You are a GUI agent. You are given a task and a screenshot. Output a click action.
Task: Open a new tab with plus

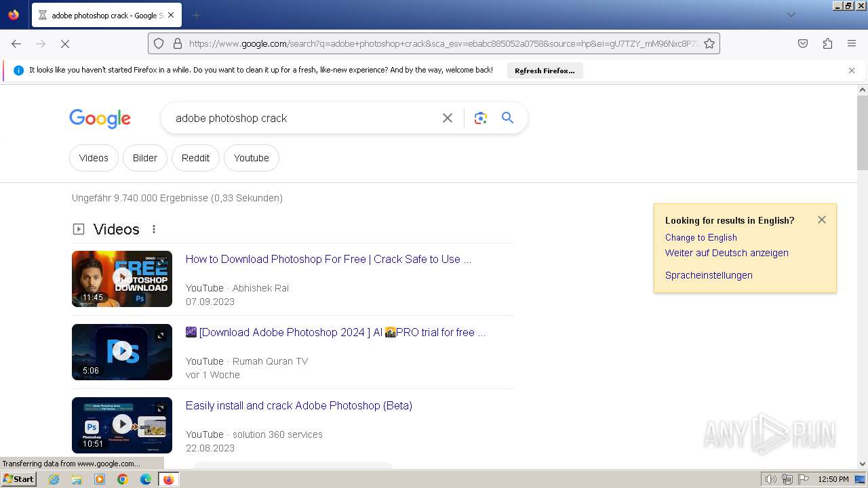click(196, 15)
